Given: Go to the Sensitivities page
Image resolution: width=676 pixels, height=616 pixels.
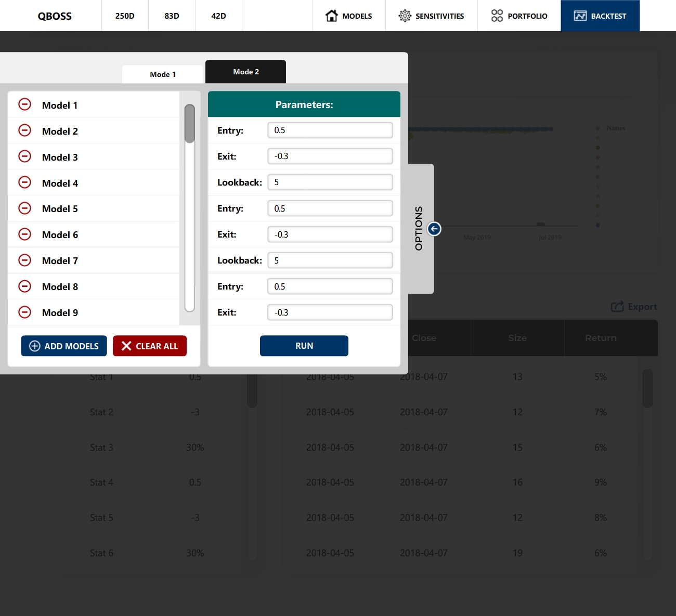Looking at the screenshot, I should point(432,16).
